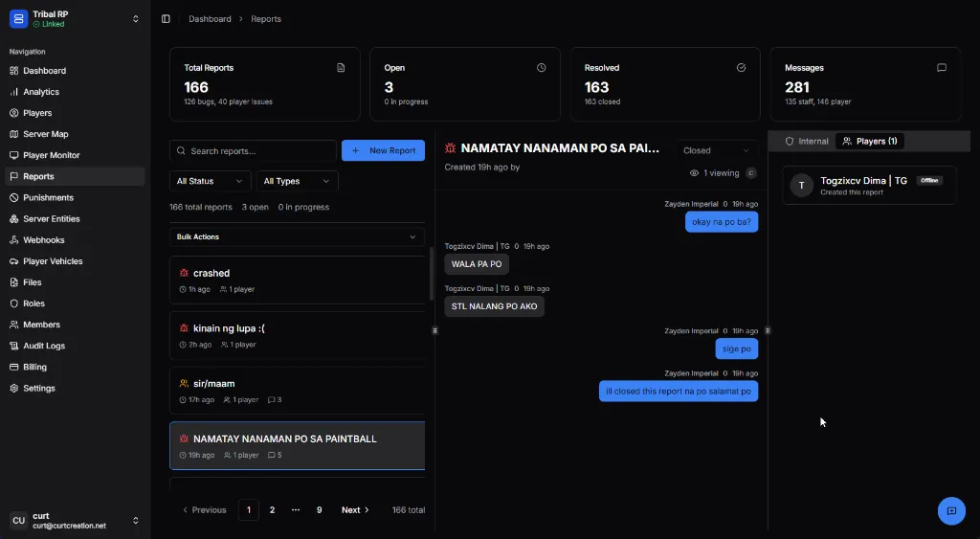Click the eye icon beside '1 viewing'
The height and width of the screenshot is (539, 980).
coord(694,173)
